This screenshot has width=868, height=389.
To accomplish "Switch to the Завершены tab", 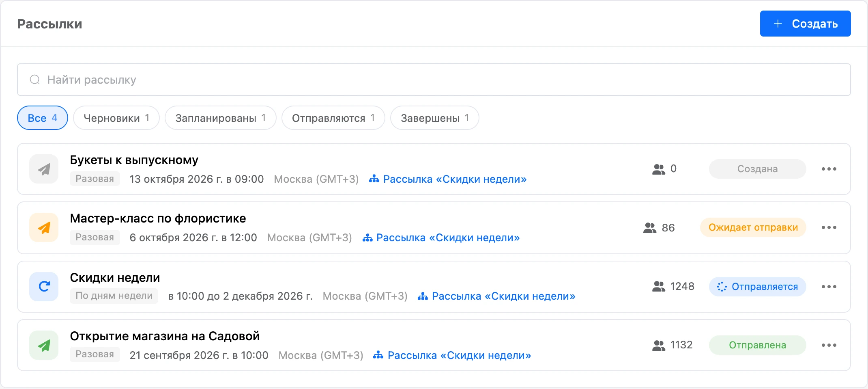I will (435, 118).
